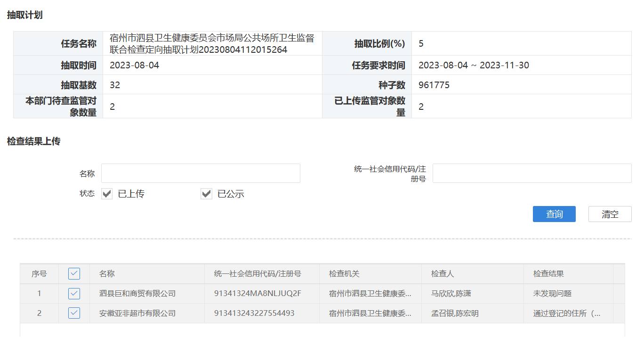Image resolution: width=644 pixels, height=338 pixels.
Task: Click sequence number 2 in table
Action: [x=39, y=313]
